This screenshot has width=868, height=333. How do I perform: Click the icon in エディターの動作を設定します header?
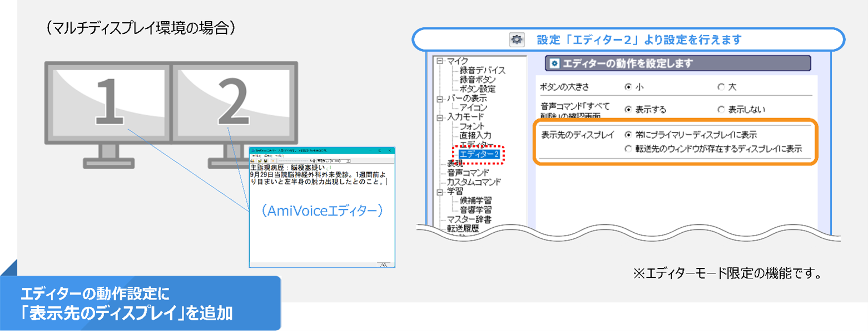point(554,63)
